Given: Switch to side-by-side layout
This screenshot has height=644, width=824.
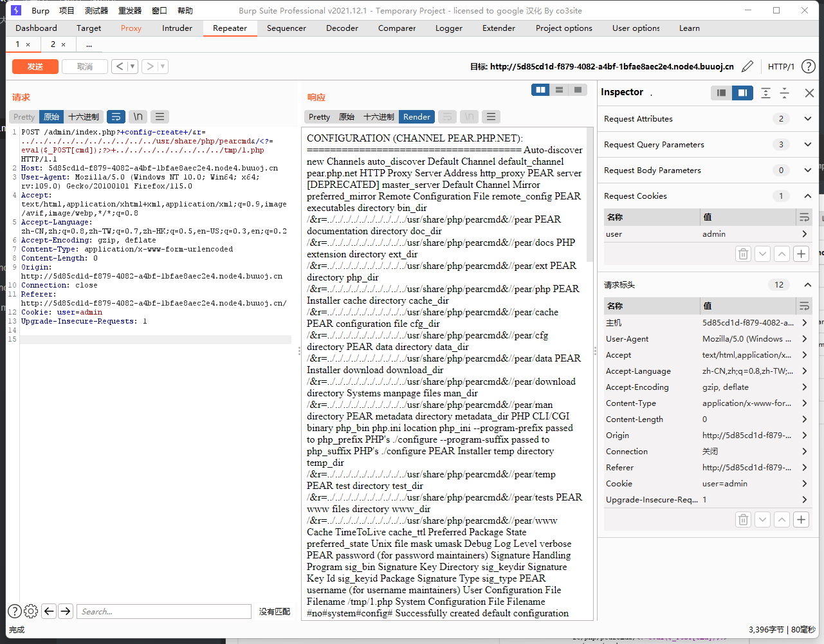Looking at the screenshot, I should [x=540, y=89].
